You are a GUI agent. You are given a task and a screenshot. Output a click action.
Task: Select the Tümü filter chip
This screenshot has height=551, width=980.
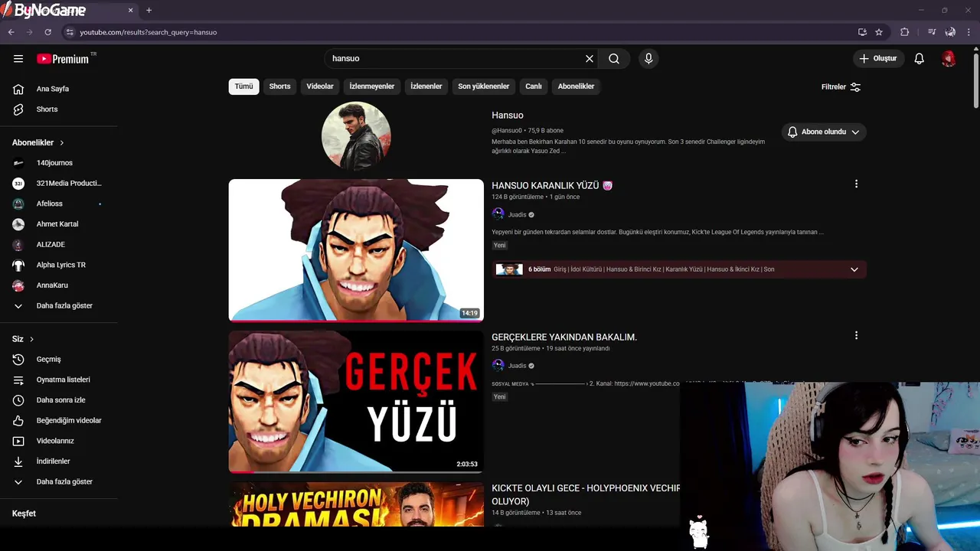coord(243,86)
